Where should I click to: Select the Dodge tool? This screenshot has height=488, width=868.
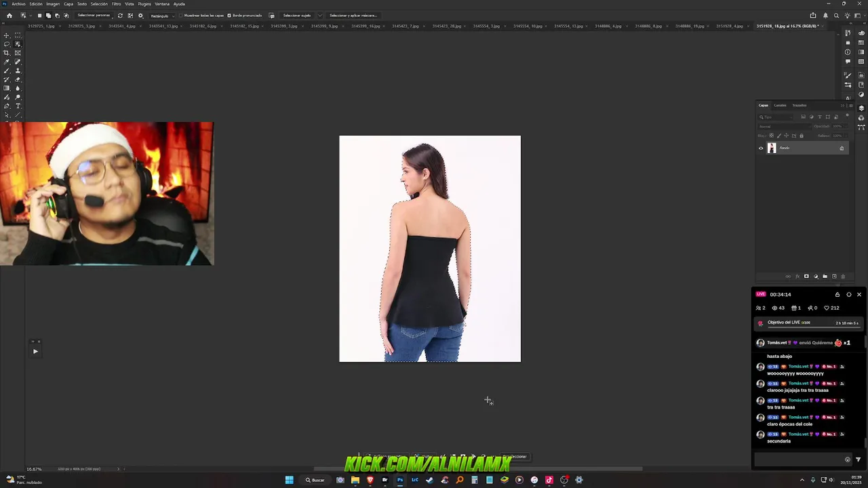pos(18,97)
